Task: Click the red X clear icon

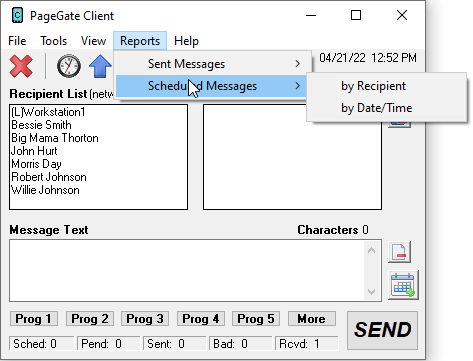Action: (x=21, y=66)
